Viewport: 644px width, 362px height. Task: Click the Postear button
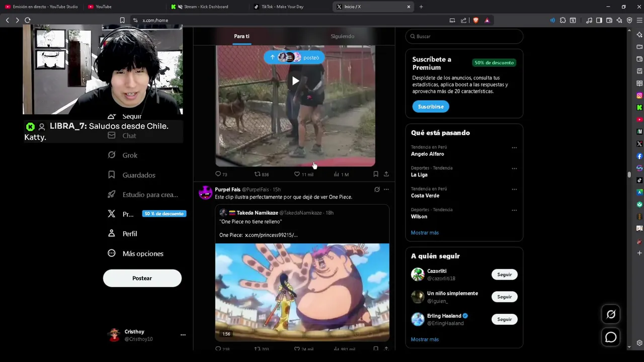point(142,278)
